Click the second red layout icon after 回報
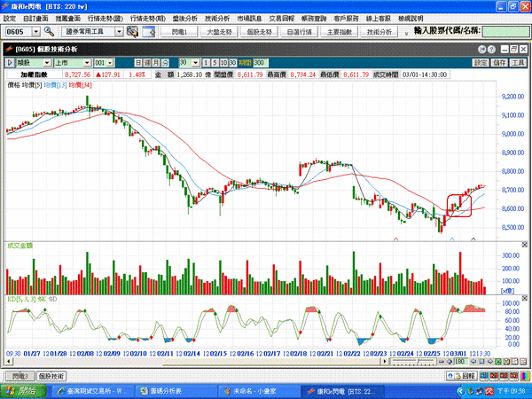Viewport: 532px width, 399px height. click(495, 376)
